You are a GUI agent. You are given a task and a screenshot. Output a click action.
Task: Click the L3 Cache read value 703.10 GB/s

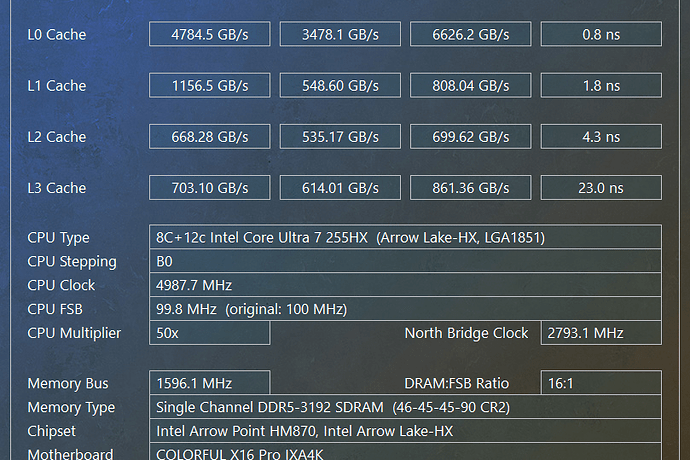pyautogui.click(x=209, y=188)
